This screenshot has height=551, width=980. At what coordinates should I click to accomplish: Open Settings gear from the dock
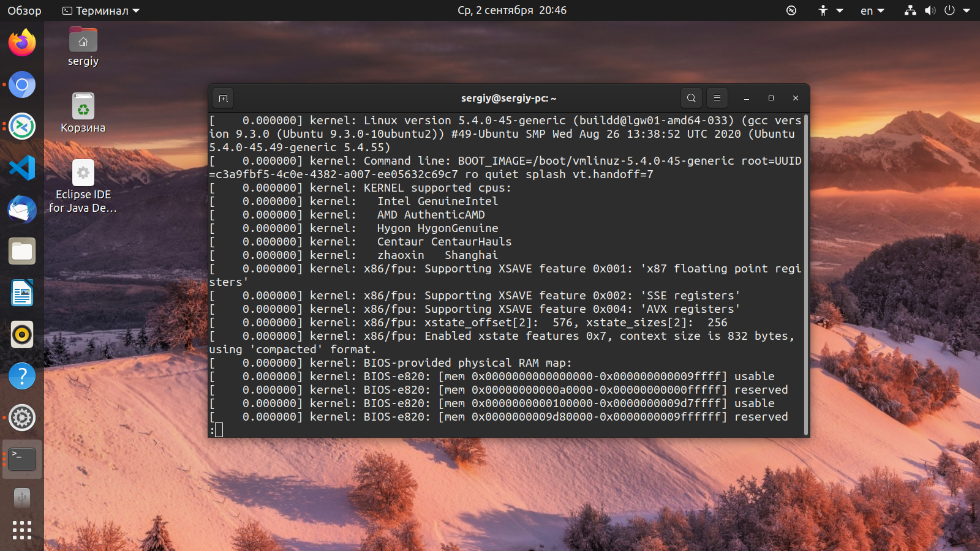pyautogui.click(x=22, y=418)
